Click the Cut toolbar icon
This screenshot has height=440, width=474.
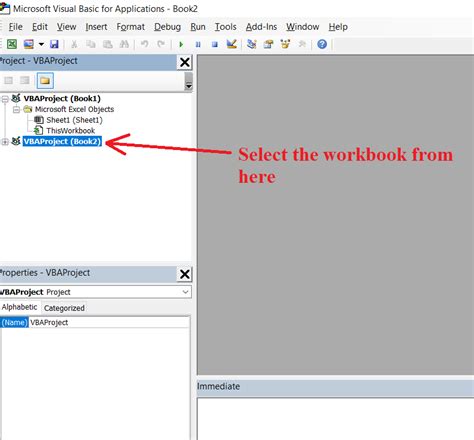point(74,44)
